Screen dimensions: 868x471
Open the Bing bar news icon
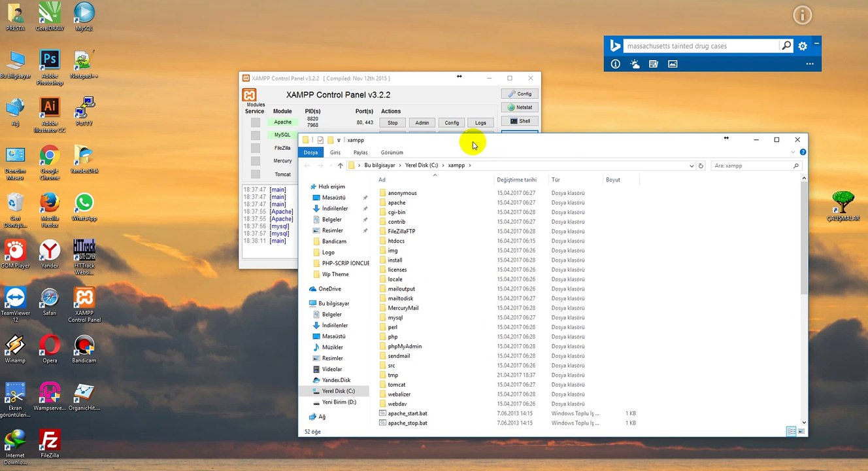pos(654,64)
